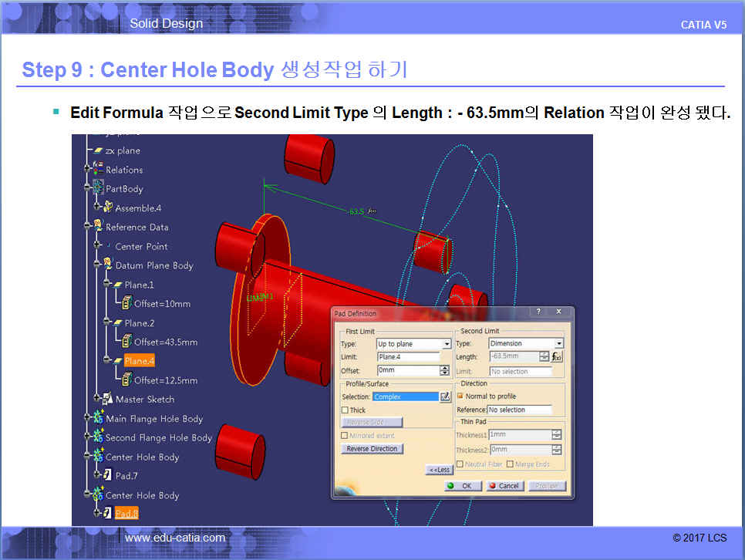Open the First Limit Type dropdown
The width and height of the screenshot is (745, 560).
click(x=447, y=344)
